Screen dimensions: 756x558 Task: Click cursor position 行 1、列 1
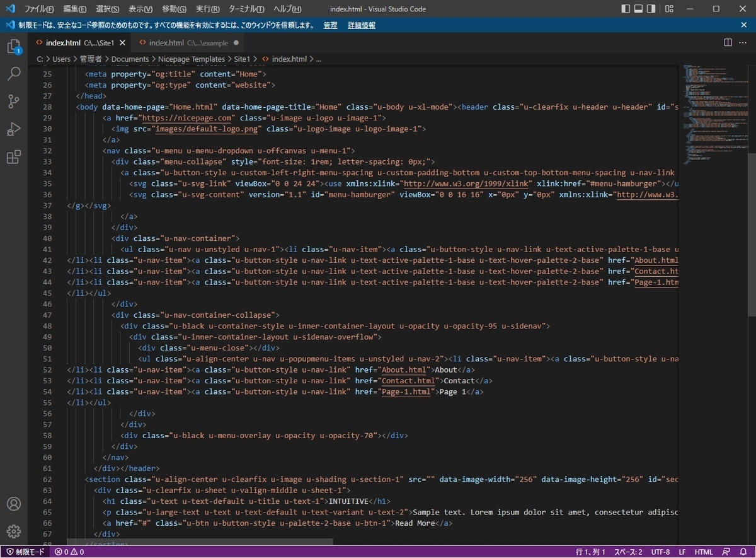coord(590,552)
